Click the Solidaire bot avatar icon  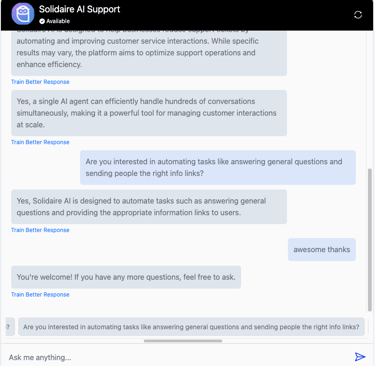23,14
